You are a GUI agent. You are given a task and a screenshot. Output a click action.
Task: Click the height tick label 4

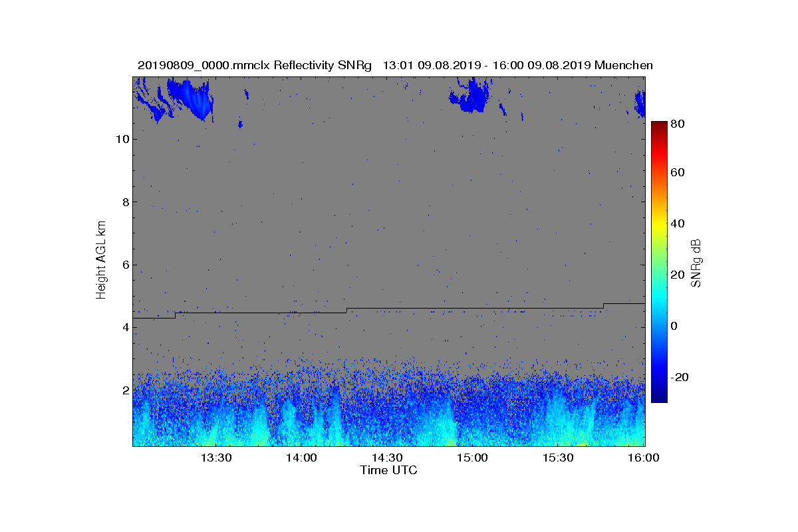pos(124,327)
